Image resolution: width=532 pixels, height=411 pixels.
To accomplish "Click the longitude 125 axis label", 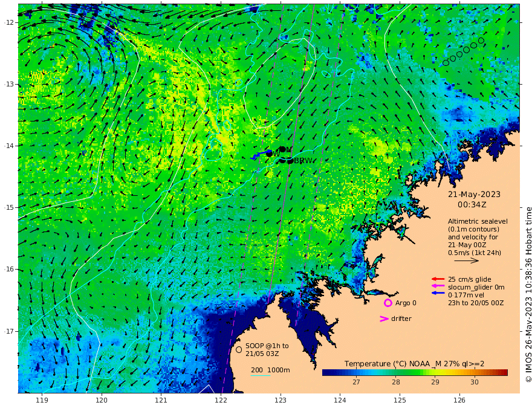I will coord(400,400).
